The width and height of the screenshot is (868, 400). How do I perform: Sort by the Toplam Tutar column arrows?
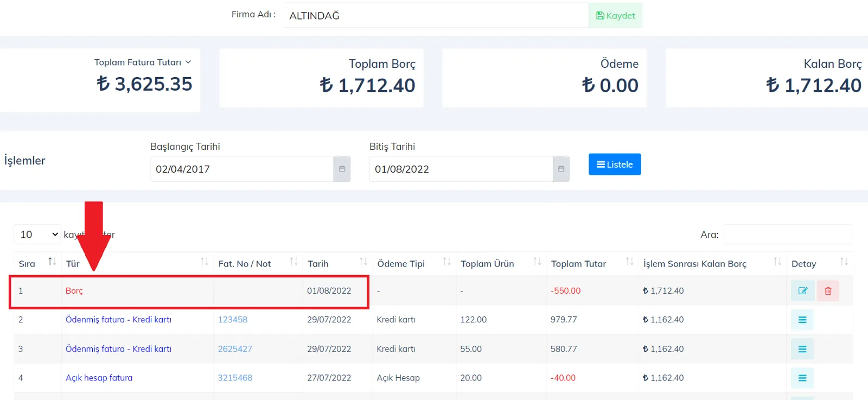click(x=629, y=262)
